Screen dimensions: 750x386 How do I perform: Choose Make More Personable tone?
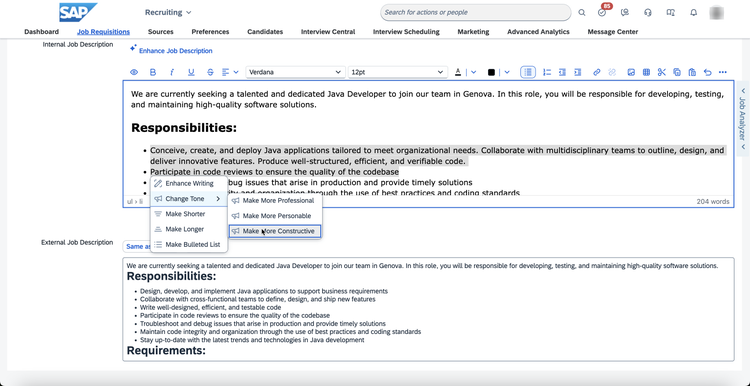tap(275, 216)
